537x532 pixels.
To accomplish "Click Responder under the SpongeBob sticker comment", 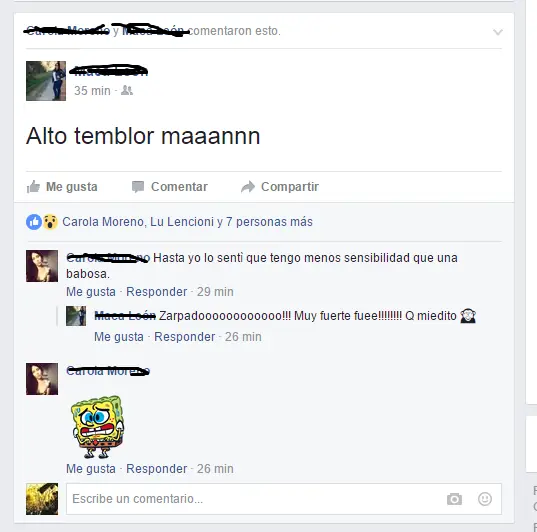I will (x=157, y=469).
